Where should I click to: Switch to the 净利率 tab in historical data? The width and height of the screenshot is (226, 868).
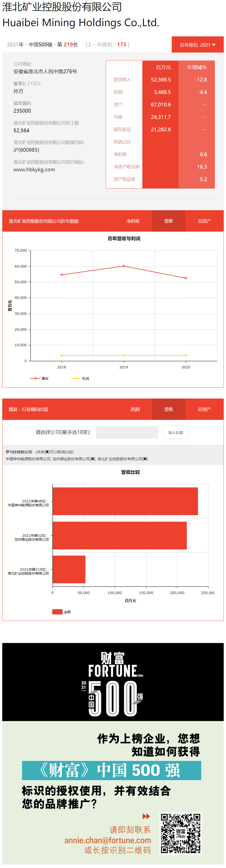coord(133,221)
